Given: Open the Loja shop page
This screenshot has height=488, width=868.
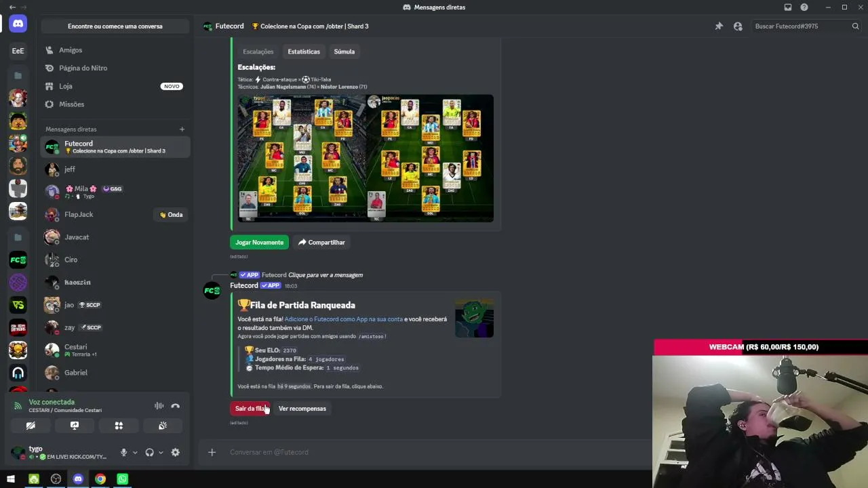Looking at the screenshot, I should click(x=115, y=86).
